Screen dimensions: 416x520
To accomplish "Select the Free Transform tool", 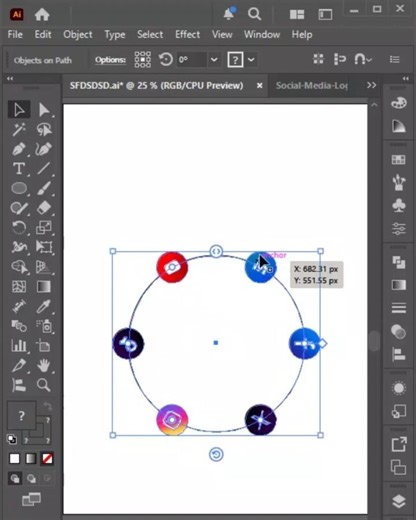I will [x=44, y=247].
